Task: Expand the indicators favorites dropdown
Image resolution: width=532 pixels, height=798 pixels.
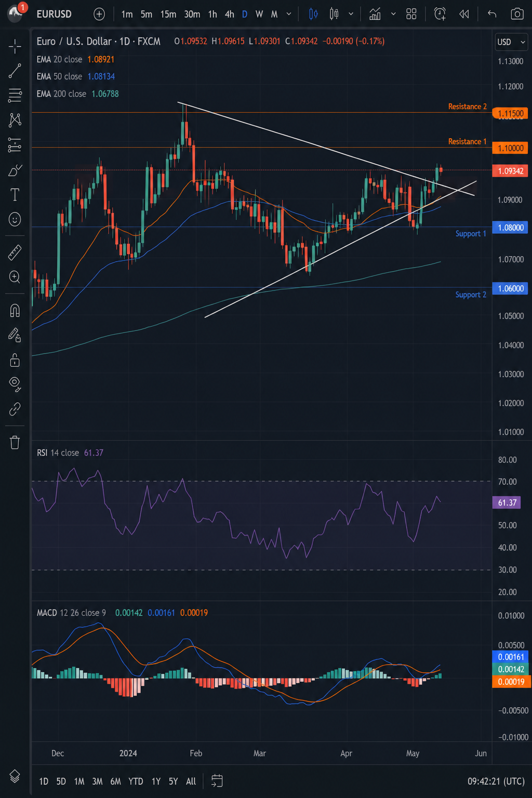Action: pos(393,14)
